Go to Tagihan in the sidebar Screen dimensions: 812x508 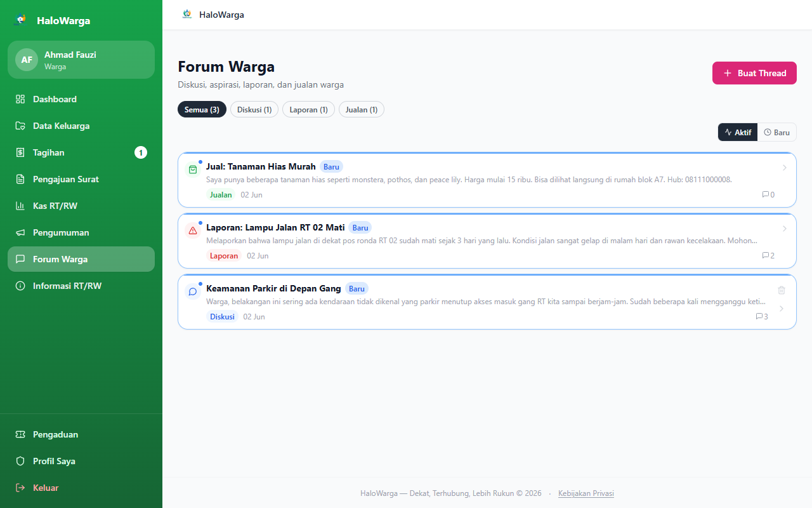click(x=81, y=152)
